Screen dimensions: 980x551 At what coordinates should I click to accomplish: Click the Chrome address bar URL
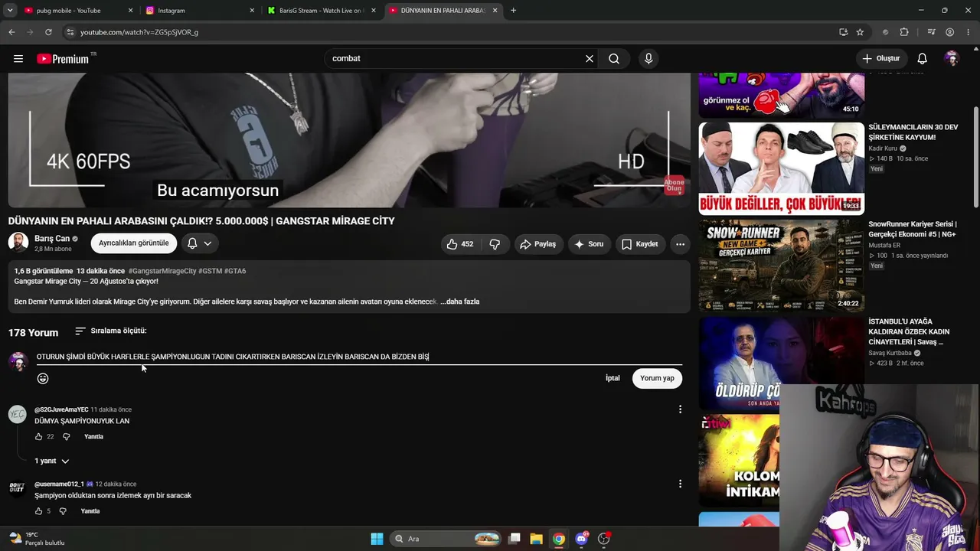pyautogui.click(x=139, y=32)
